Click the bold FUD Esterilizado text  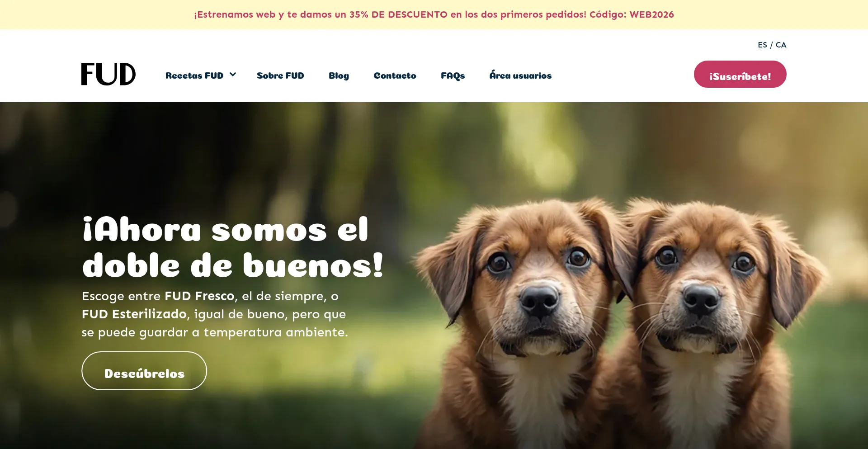(134, 314)
